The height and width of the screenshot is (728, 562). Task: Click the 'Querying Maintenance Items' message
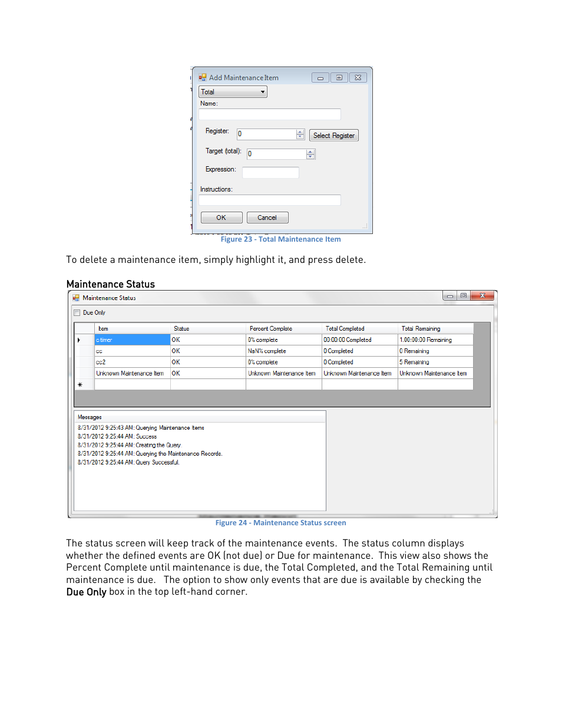click(141, 428)
